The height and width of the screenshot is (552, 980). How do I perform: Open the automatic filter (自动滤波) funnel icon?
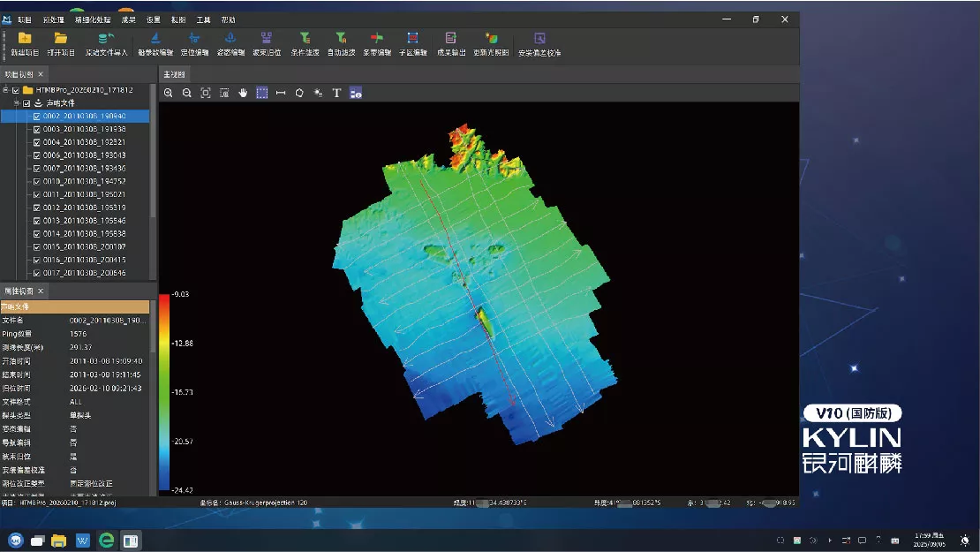pyautogui.click(x=341, y=39)
